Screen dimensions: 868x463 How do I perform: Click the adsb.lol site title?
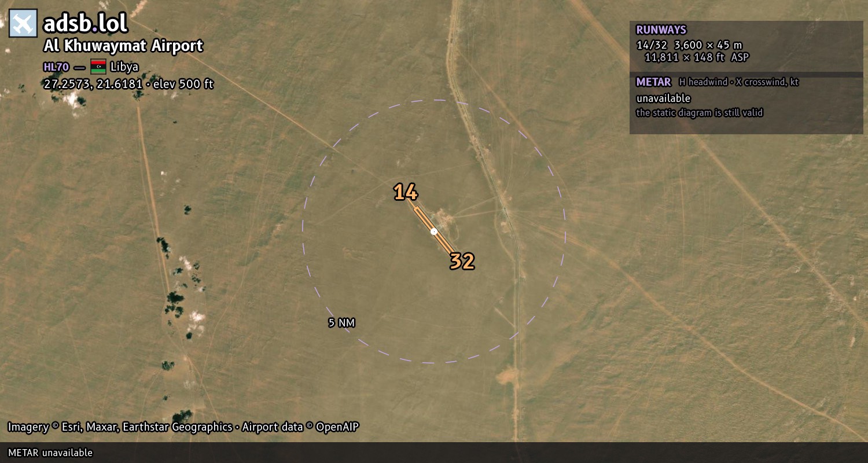click(x=86, y=24)
